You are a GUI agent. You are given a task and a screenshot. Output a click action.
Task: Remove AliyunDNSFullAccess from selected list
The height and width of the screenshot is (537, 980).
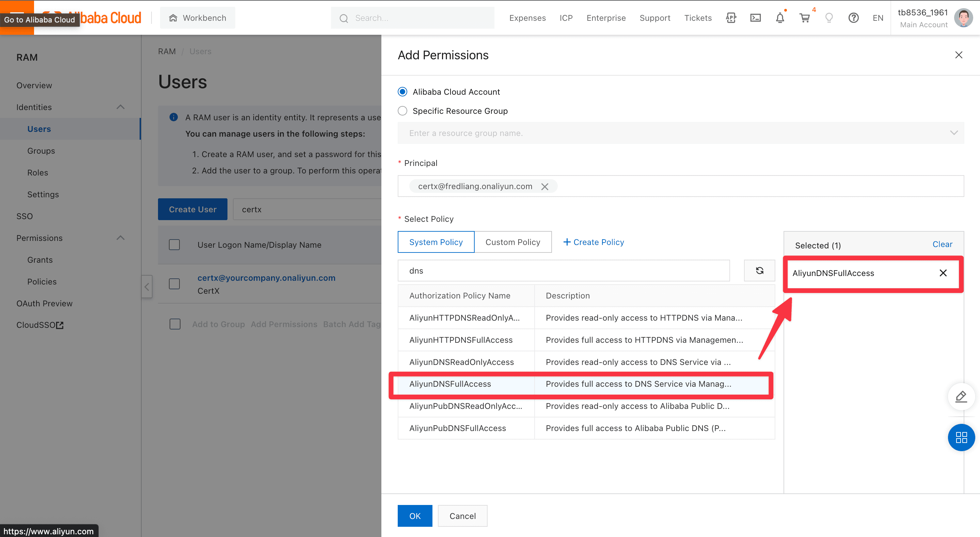[x=943, y=273]
